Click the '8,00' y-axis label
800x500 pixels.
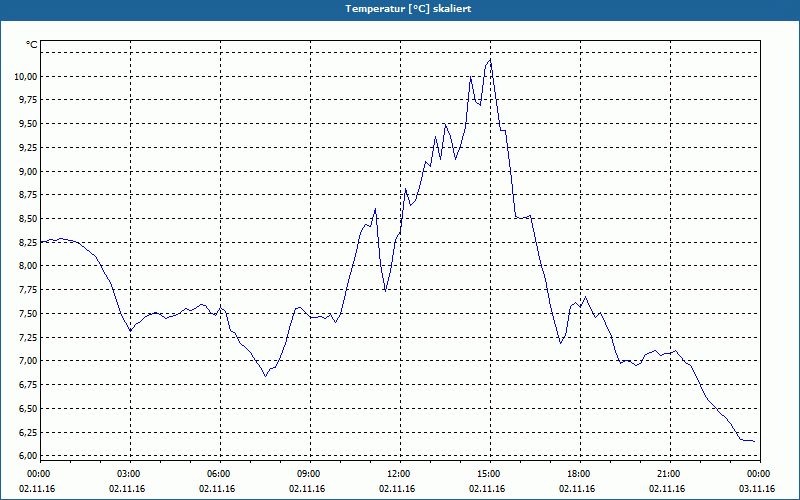pyautogui.click(x=29, y=266)
